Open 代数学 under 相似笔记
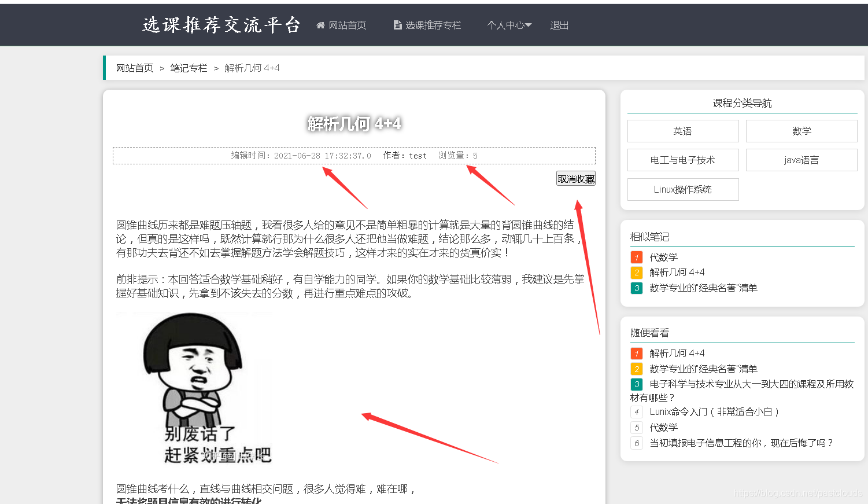Viewport: 868px width, 504px height. (664, 257)
